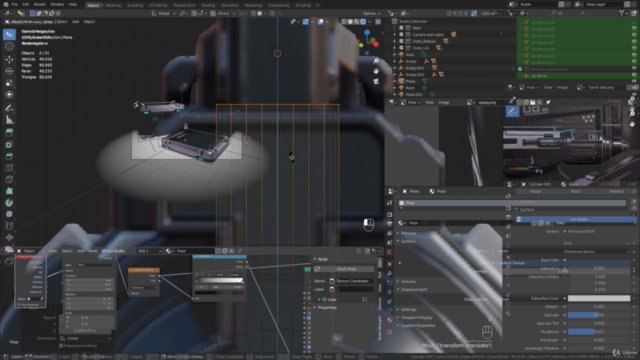Activate the Rotate tool in viewport toolbar
Image resolution: width=640 pixels, height=360 pixels.
[x=9, y=71]
